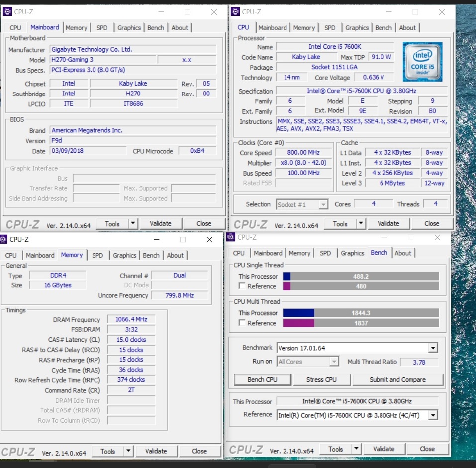The image size is (476, 468).
Task: Close the Memory CPU-Z window with X
Action: pyautogui.click(x=209, y=239)
